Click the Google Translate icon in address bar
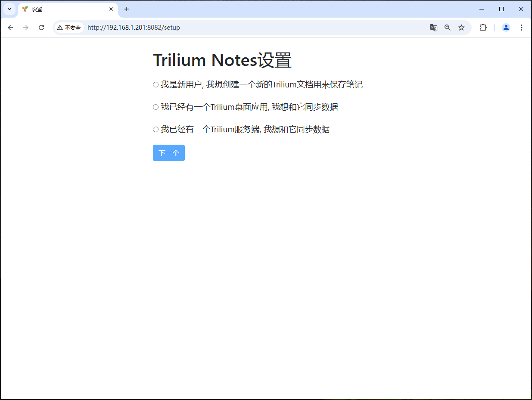Viewport: 532px width, 400px height. click(x=433, y=27)
